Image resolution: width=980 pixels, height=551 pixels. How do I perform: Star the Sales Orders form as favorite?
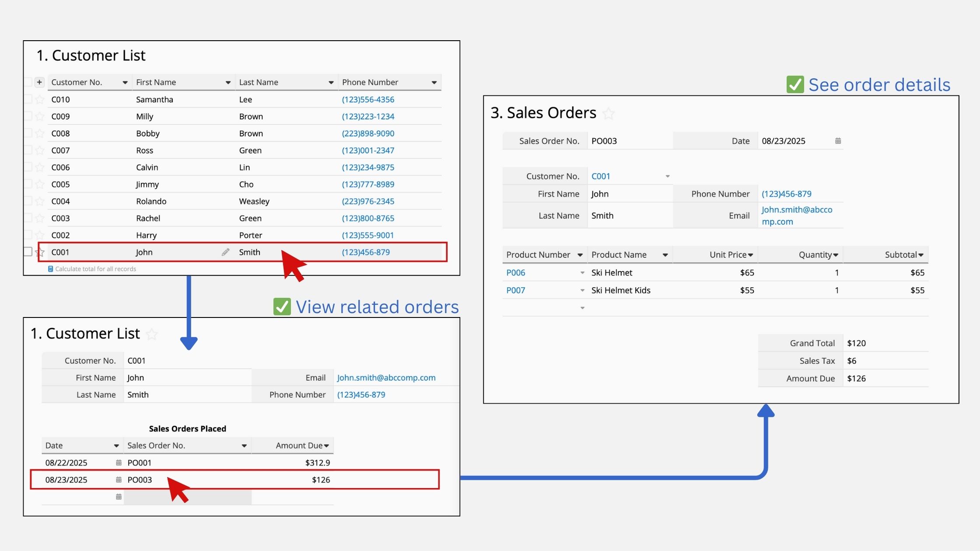609,114
